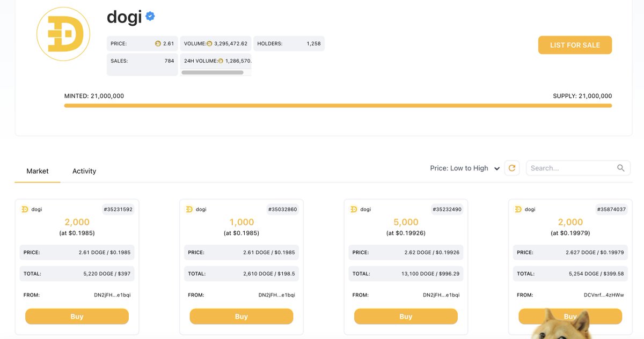Image resolution: width=644 pixels, height=339 pixels.
Task: Click seller address on card #35032860
Action: pyautogui.click(x=276, y=295)
